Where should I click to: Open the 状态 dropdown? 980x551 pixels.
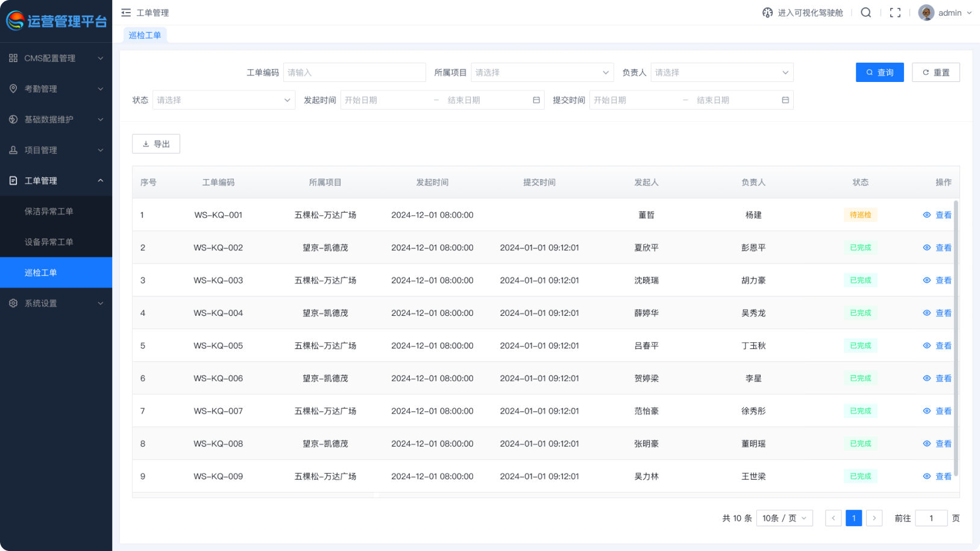pos(224,100)
